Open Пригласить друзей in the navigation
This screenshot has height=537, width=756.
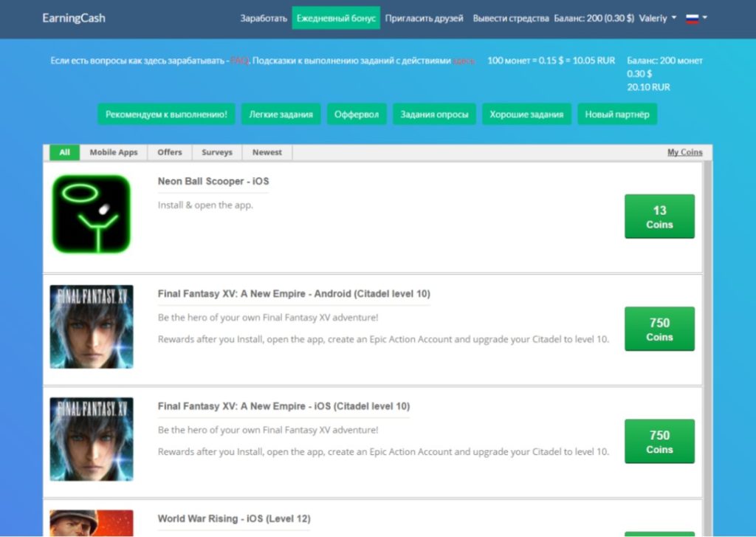(x=425, y=18)
